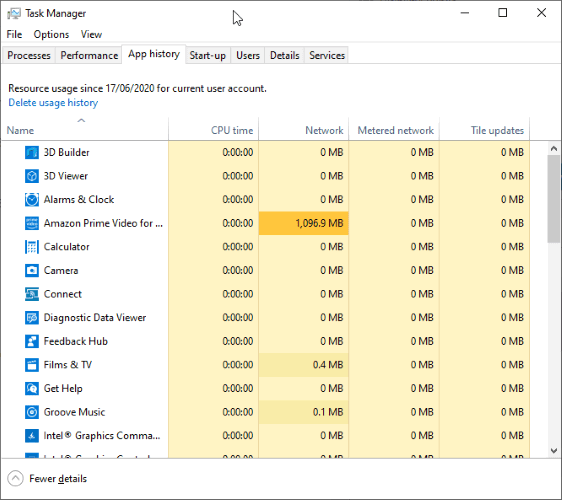Open the Services tab
562x500 pixels.
point(327,56)
